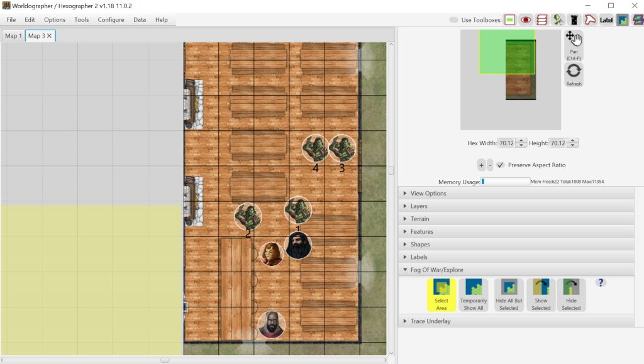The height and width of the screenshot is (364, 644).
Task: Open the Features toolbox castle icon
Action: (574, 19)
